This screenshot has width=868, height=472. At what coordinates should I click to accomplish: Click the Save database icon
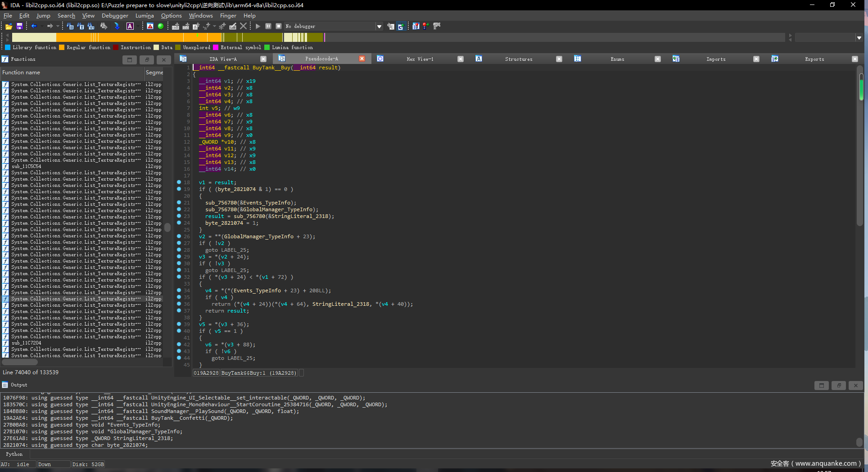[x=19, y=26]
